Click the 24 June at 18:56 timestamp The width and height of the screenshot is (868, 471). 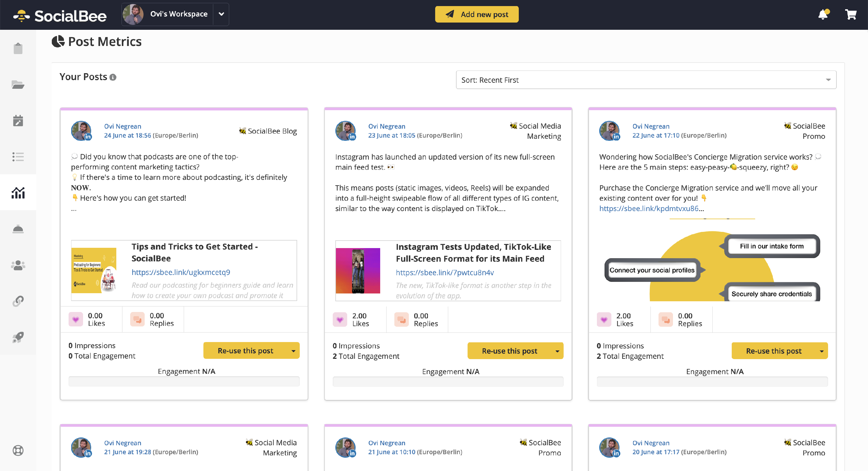127,135
